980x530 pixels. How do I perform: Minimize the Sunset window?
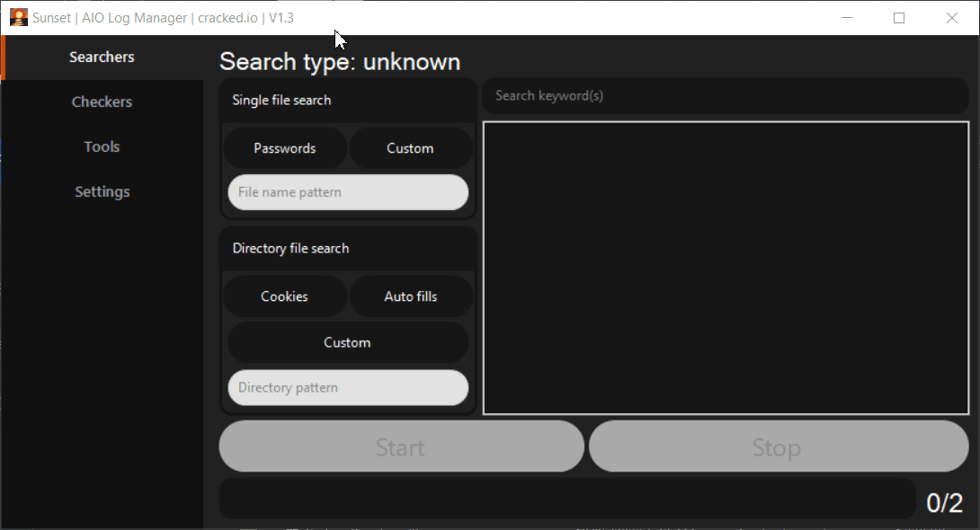coord(846,18)
